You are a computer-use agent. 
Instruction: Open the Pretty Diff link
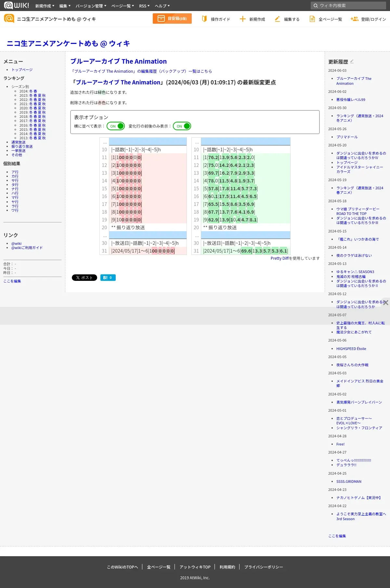point(279,258)
